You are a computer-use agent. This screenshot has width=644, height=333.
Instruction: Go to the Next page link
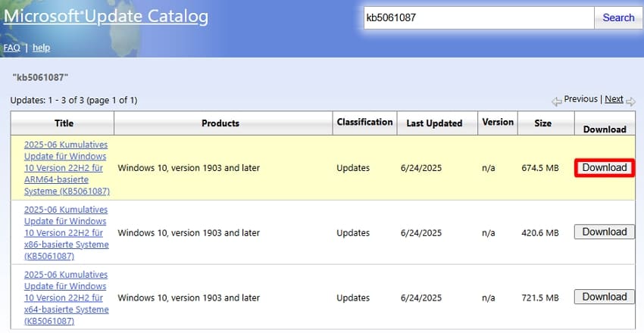click(x=614, y=99)
